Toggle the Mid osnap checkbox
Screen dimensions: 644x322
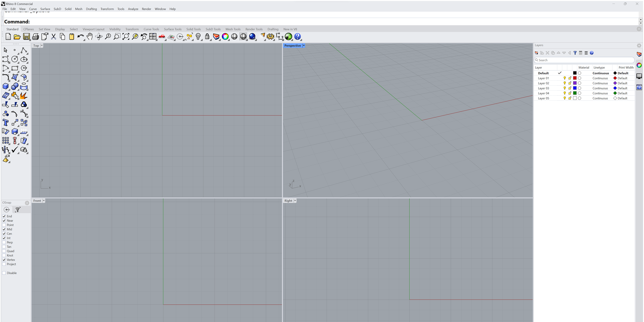[x=4, y=229]
